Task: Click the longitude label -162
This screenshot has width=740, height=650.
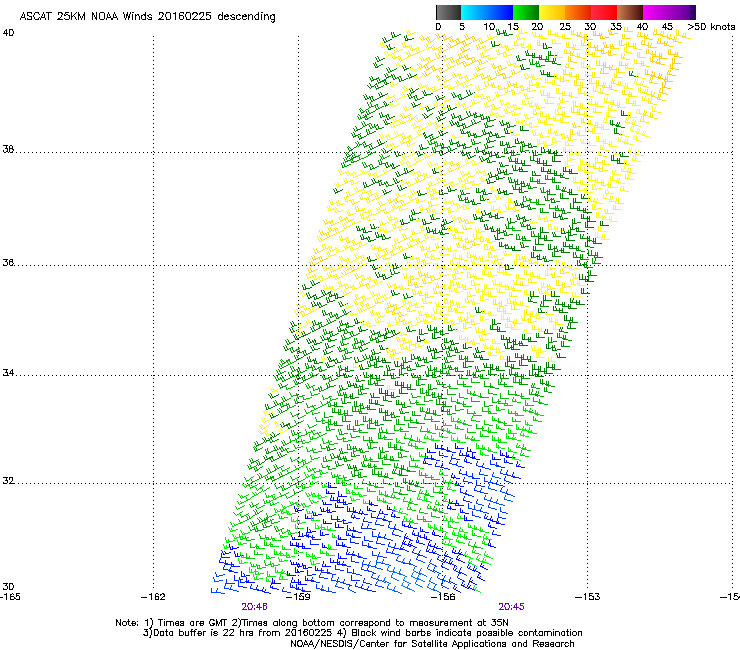Action: tap(153, 597)
